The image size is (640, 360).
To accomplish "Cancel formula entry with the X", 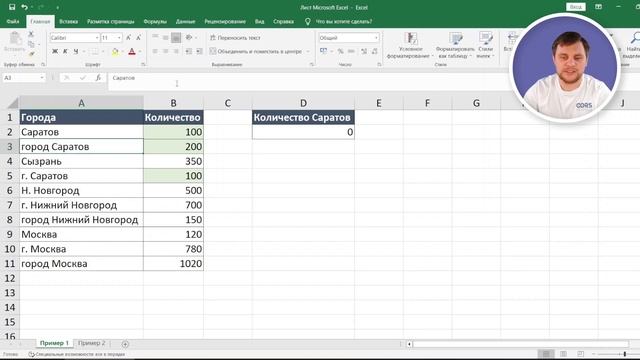I will (67, 78).
